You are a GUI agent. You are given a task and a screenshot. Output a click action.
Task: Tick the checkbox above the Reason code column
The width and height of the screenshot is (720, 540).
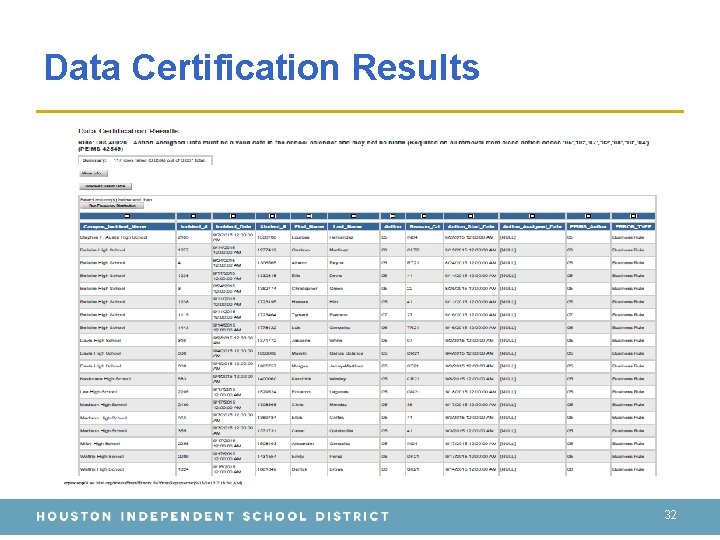coord(424,216)
